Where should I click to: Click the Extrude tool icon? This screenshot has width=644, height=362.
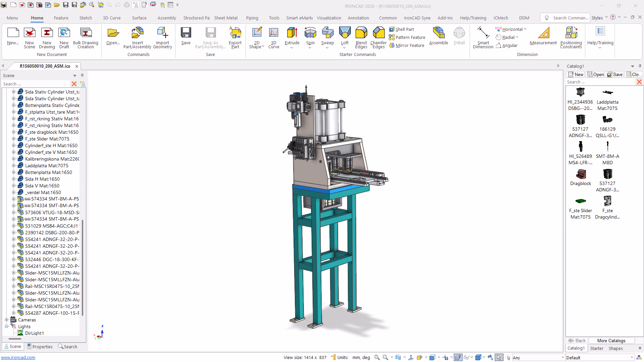[x=292, y=33]
